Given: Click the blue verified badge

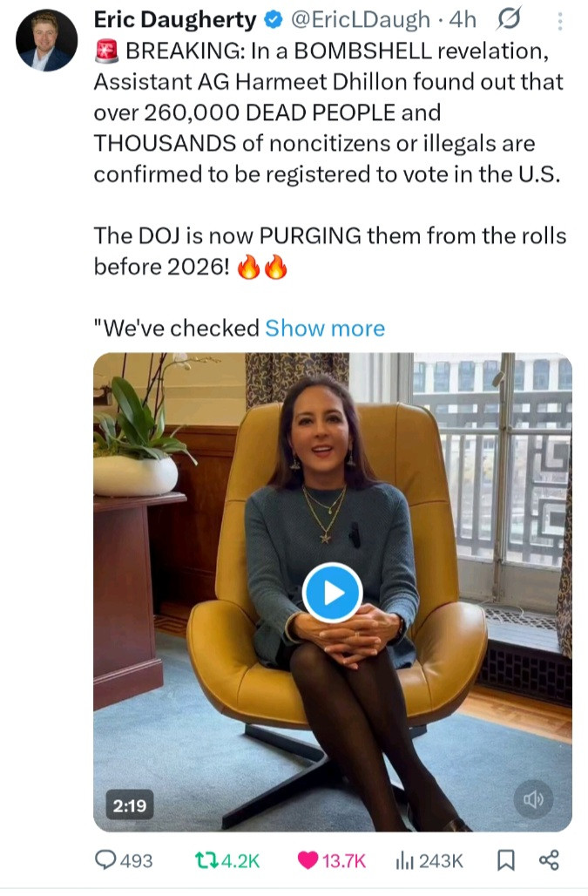Looking at the screenshot, I should [273, 20].
